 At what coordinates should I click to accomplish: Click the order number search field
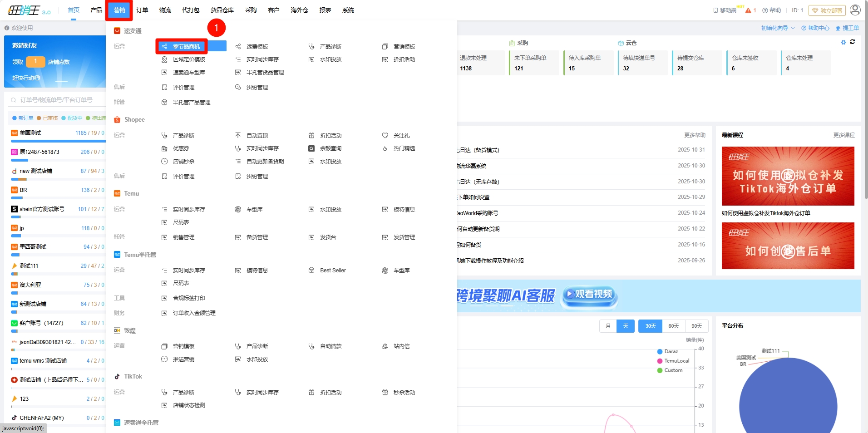click(x=57, y=100)
